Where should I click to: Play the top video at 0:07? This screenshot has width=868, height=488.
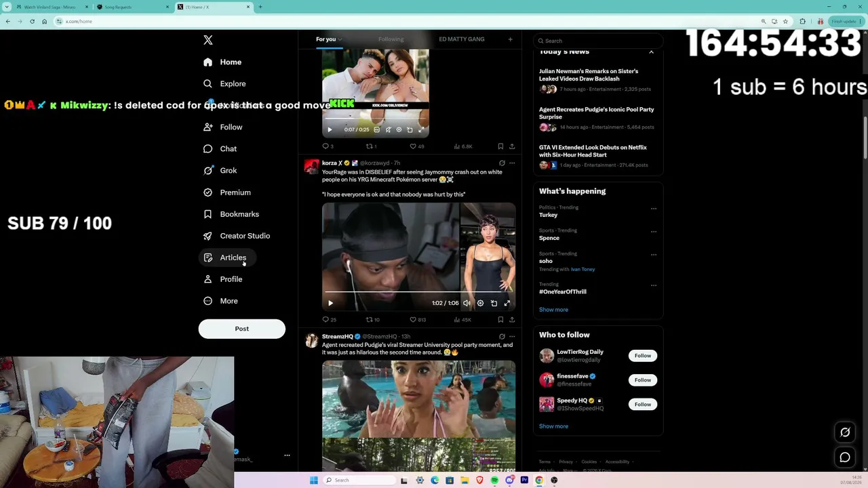coord(330,129)
